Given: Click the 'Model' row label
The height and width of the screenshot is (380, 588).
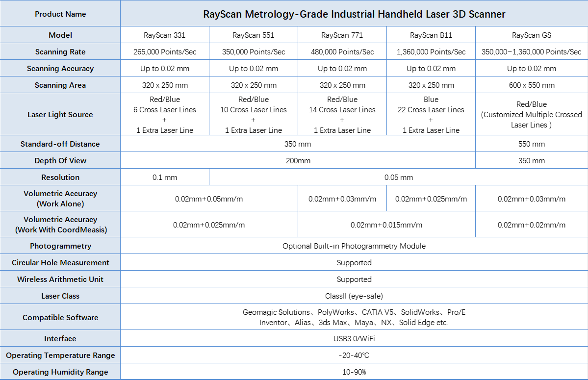Looking at the screenshot, I should [x=60, y=35].
